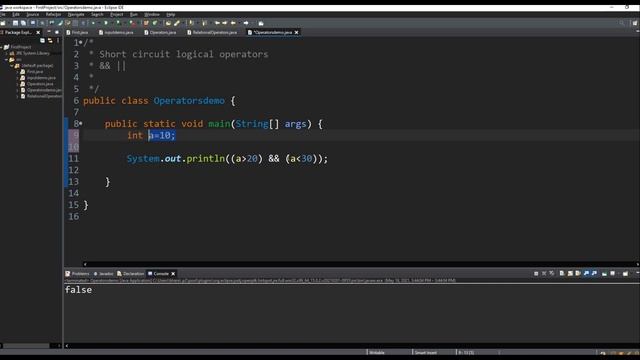Click Remove Launch icon in Console toolbar
The image size is (640, 360).
pyautogui.click(x=544, y=273)
